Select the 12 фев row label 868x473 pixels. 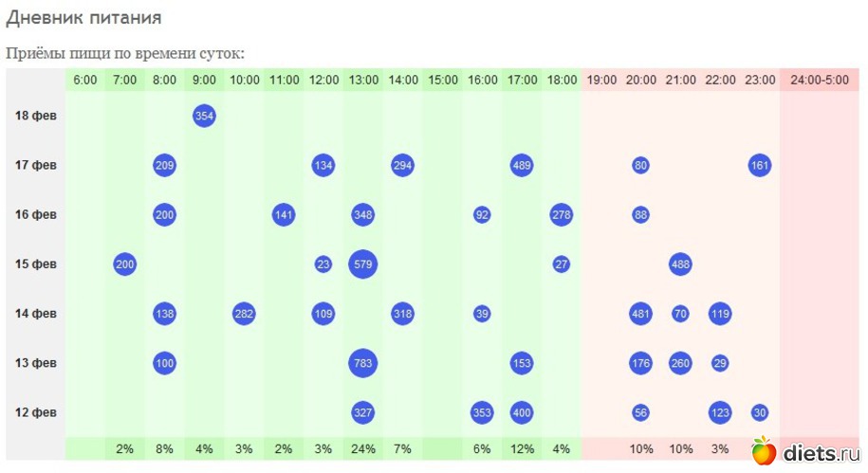point(36,412)
